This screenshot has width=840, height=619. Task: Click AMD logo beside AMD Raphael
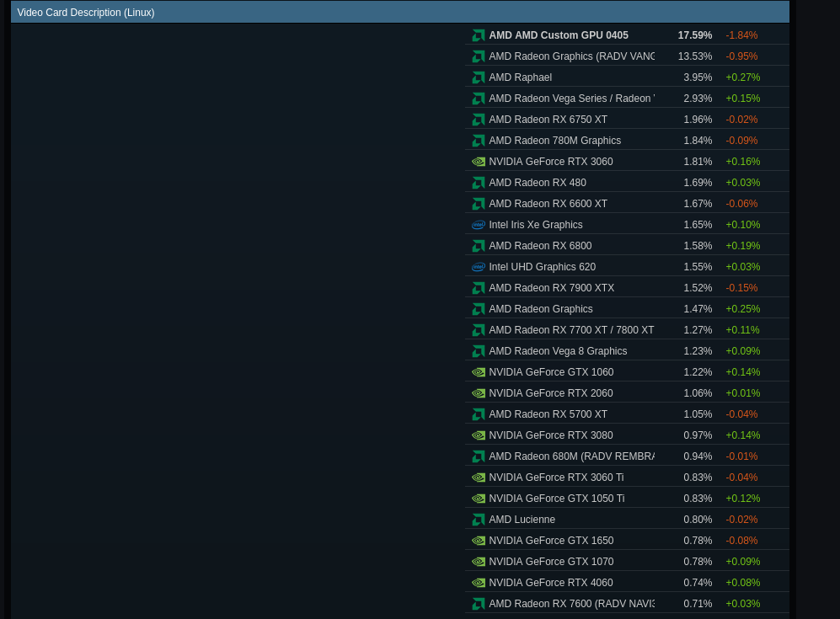[x=479, y=77]
